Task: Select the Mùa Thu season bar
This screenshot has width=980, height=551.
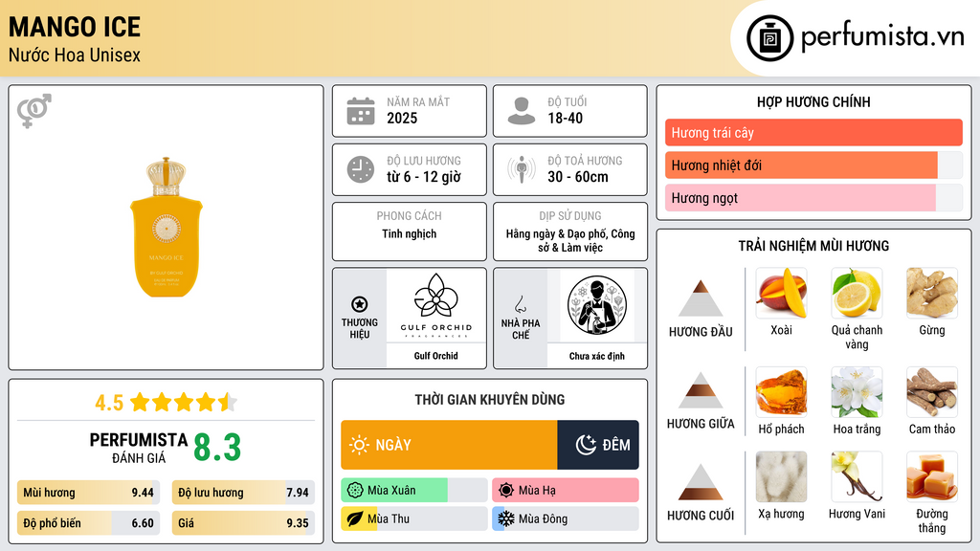Action: (413, 518)
